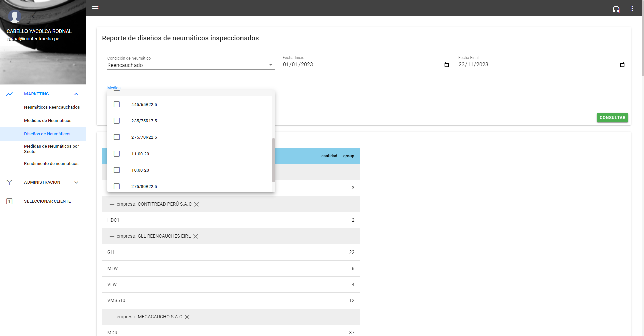Tick the 235/75R17.5 checkbox

click(x=117, y=121)
